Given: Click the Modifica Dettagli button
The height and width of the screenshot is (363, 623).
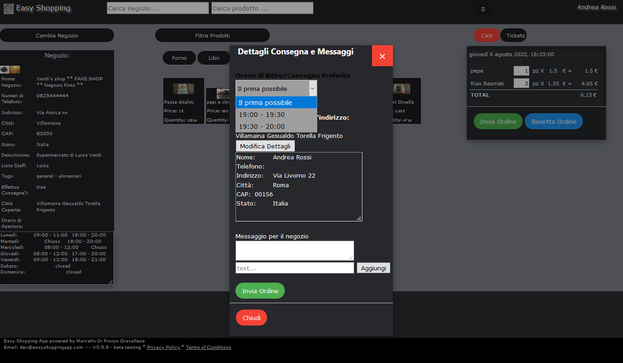Looking at the screenshot, I should coord(265,146).
